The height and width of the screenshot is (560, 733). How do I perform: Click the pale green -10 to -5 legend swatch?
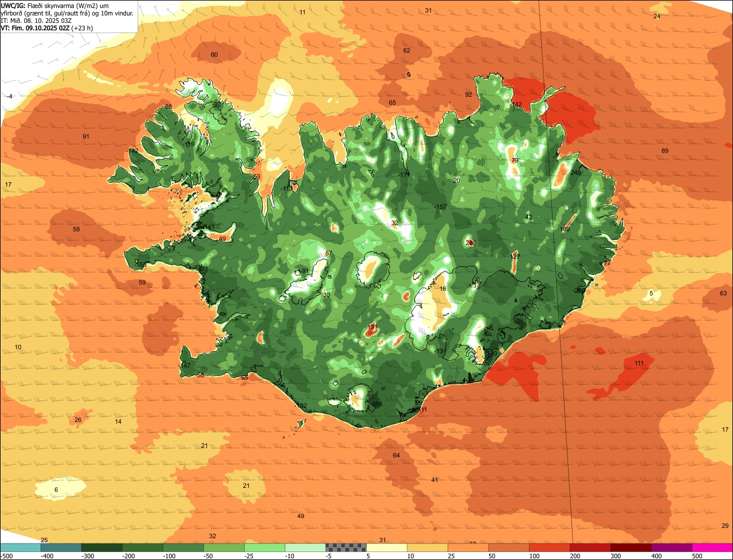coord(305,547)
